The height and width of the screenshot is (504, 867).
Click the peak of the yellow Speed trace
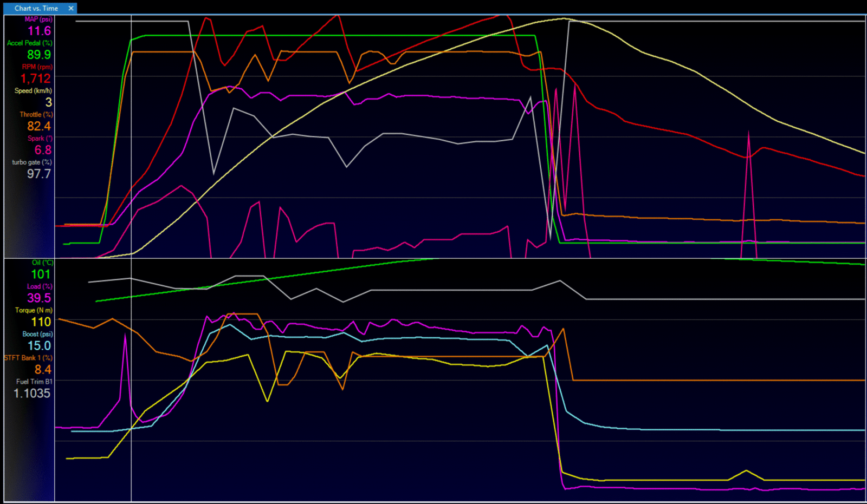pyautogui.click(x=564, y=19)
